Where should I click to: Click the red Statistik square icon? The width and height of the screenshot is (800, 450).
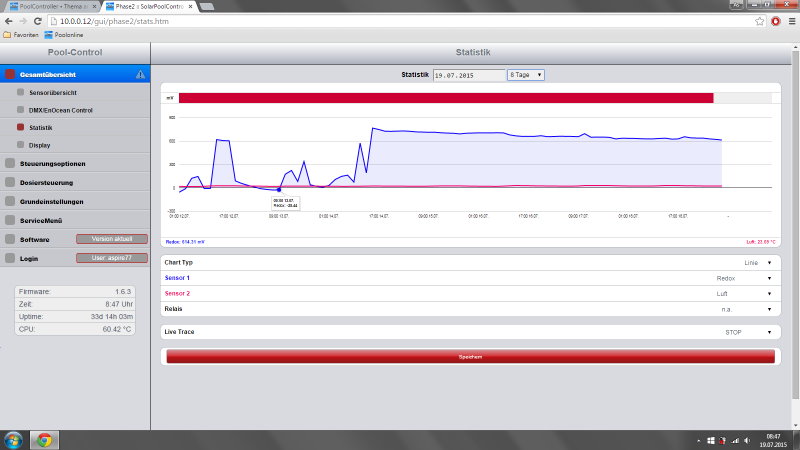pos(20,127)
